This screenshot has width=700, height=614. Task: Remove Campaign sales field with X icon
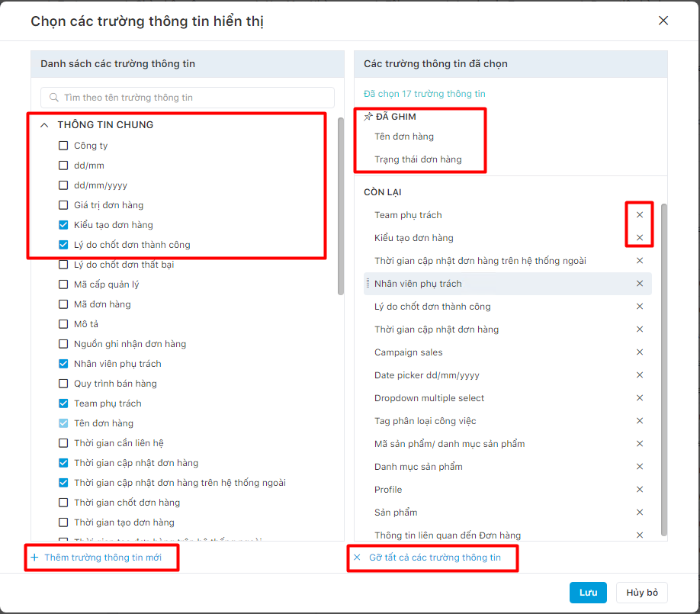639,352
